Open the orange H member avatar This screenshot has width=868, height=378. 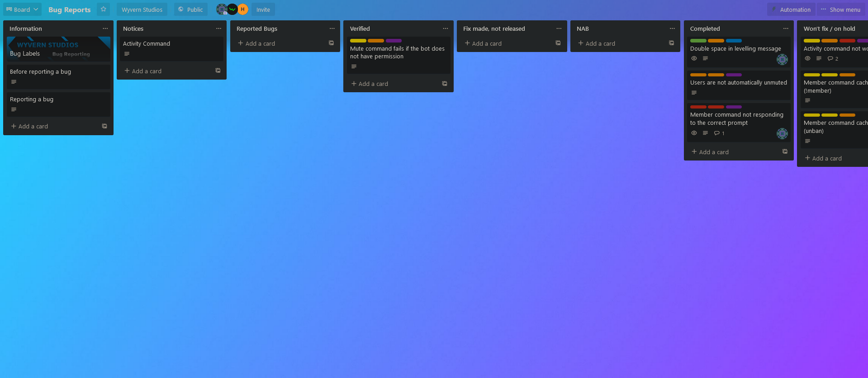243,9
